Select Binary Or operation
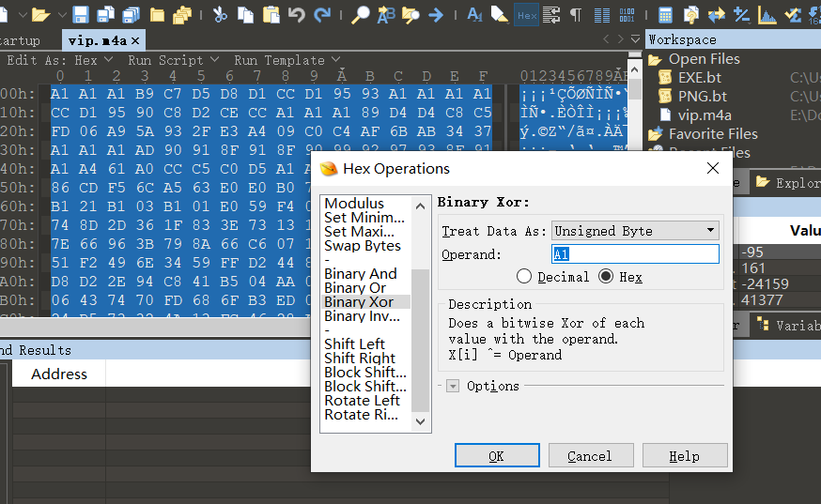The width and height of the screenshot is (821, 504). click(x=355, y=288)
